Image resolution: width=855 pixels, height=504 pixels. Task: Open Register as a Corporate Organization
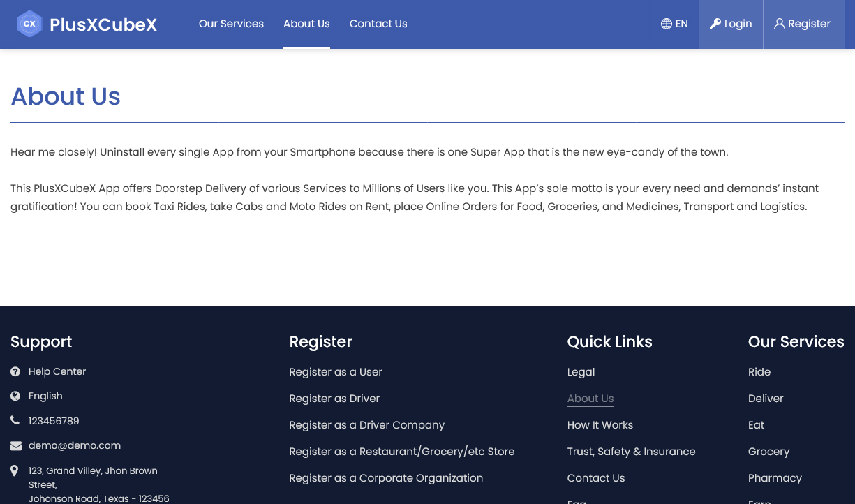coord(386,478)
